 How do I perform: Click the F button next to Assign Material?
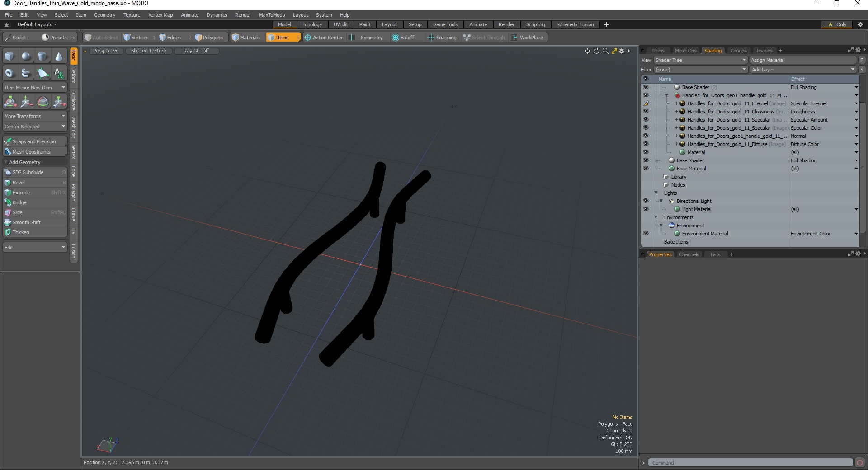tap(862, 60)
